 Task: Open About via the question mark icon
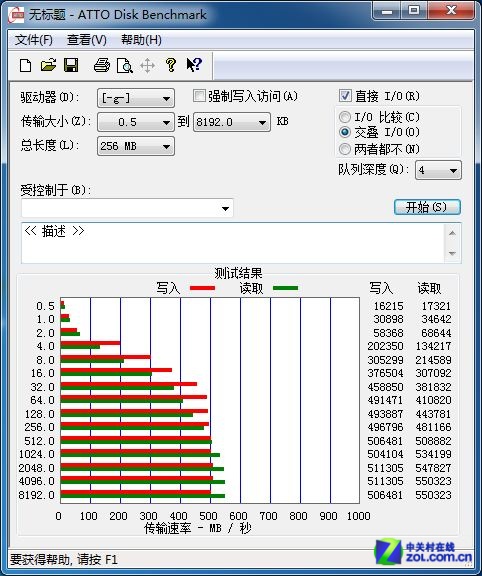(x=170, y=65)
